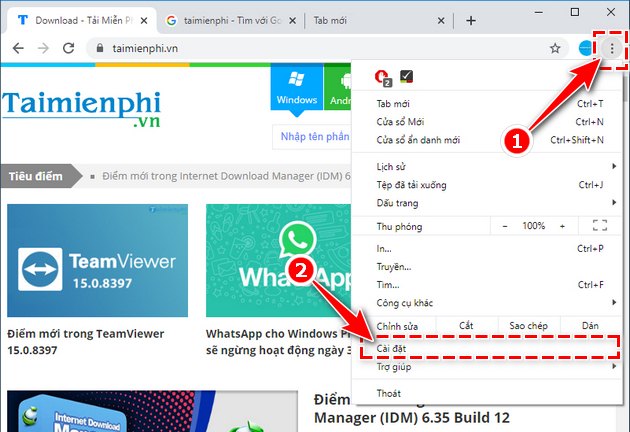
Task: Select Tìm... menu item
Action: [x=487, y=285]
